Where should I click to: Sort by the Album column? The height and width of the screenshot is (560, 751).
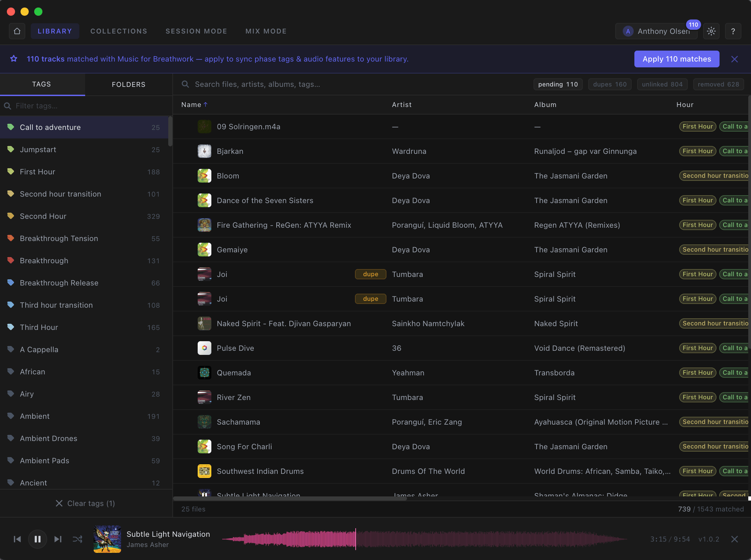click(545, 105)
